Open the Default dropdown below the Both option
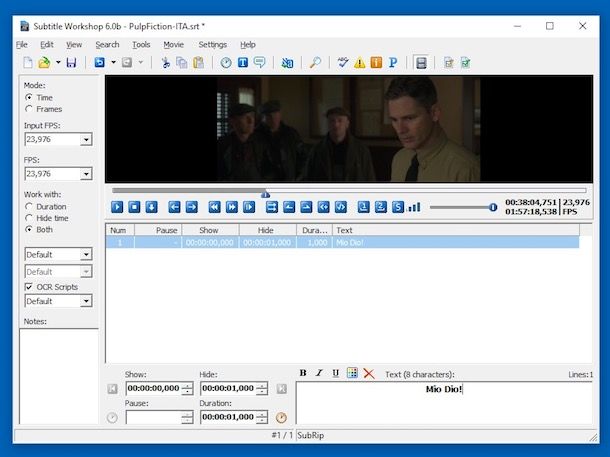Viewport: 610px width, 457px height. pyautogui.click(x=86, y=255)
